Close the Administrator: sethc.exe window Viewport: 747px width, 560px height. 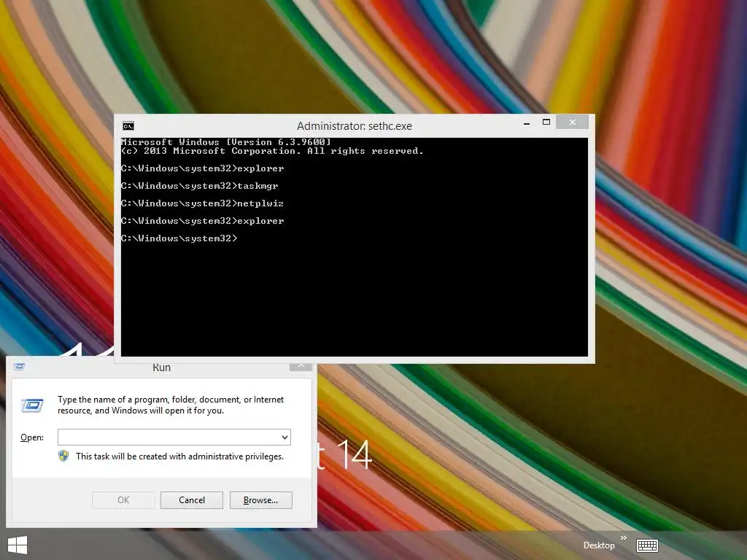(x=572, y=122)
